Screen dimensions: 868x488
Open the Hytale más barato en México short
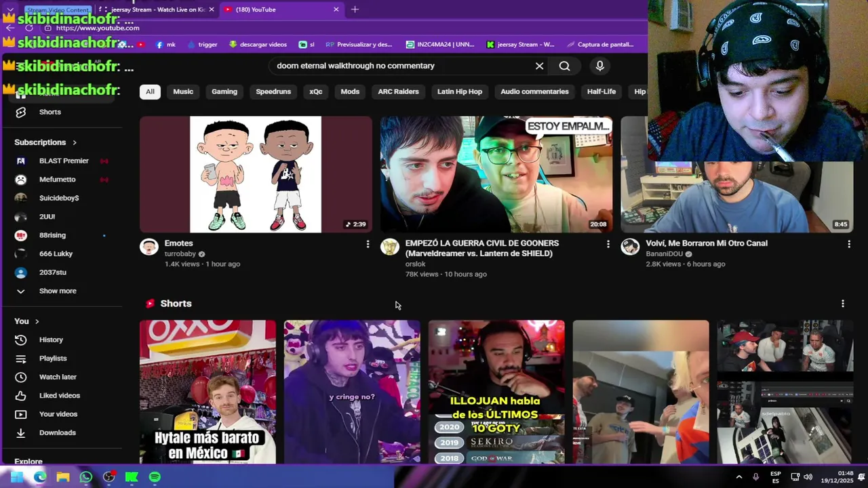pyautogui.click(x=208, y=392)
